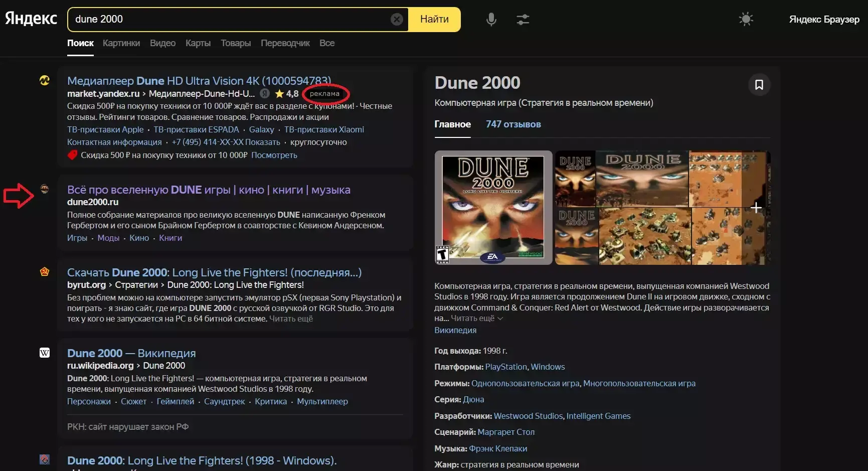Open Переводчик tab
868x471 pixels.
click(x=285, y=43)
